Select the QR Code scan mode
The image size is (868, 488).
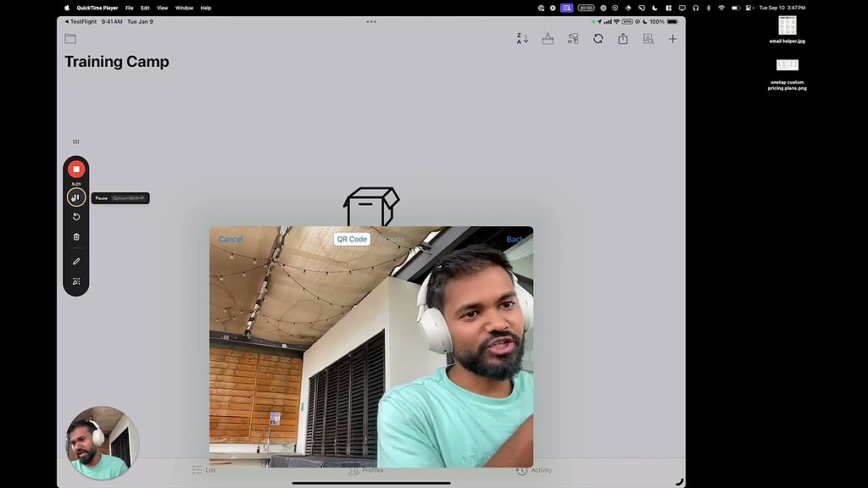[x=352, y=240]
